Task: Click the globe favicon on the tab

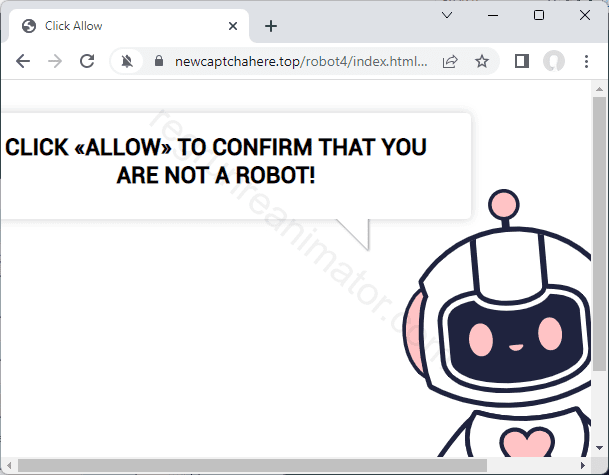Action: click(28, 26)
